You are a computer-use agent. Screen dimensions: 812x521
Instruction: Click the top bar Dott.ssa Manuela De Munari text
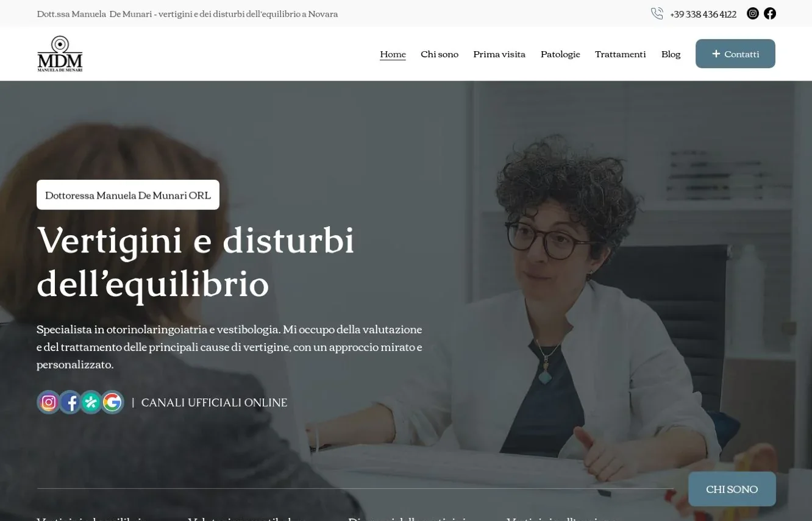pyautogui.click(x=187, y=13)
